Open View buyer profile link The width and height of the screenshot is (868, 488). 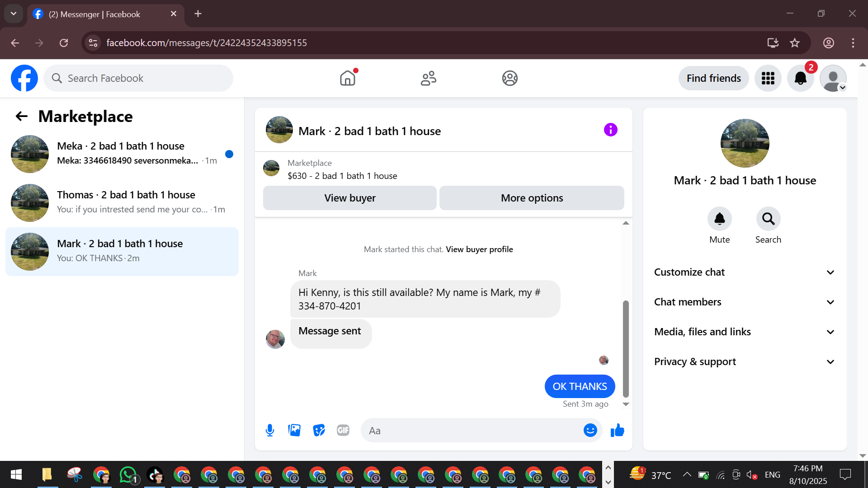(x=479, y=249)
